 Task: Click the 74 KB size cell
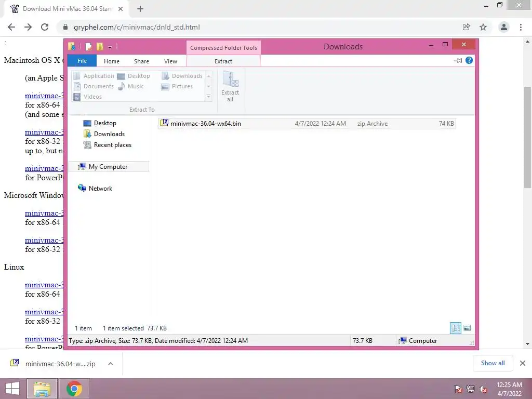pos(446,124)
